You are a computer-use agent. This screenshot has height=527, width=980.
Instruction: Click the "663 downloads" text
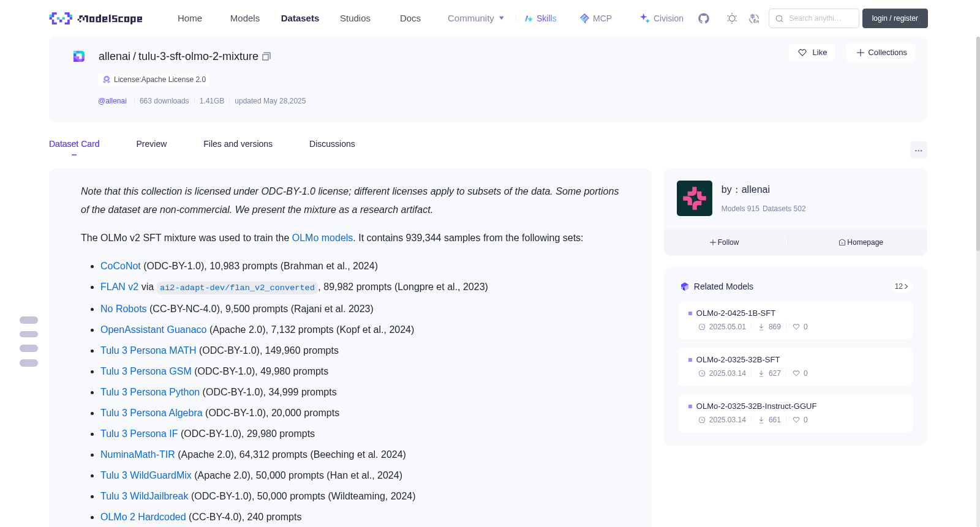(164, 101)
